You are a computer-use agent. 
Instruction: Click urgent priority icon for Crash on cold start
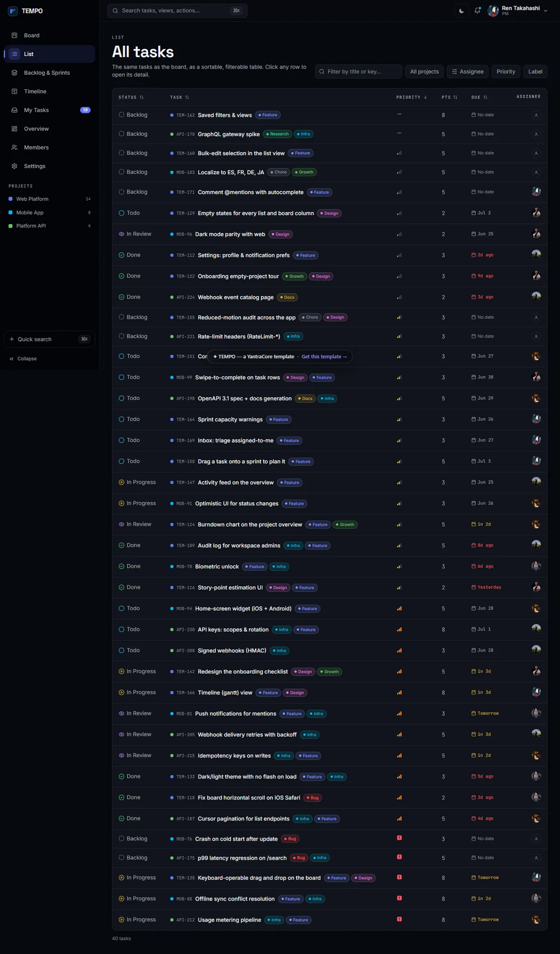[x=399, y=838]
